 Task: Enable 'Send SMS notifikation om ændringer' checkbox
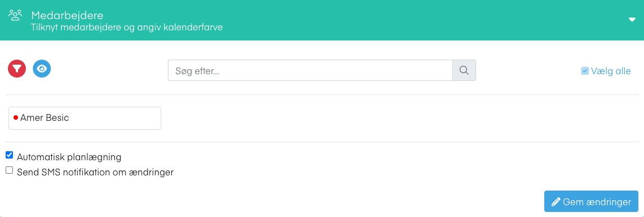pos(10,170)
